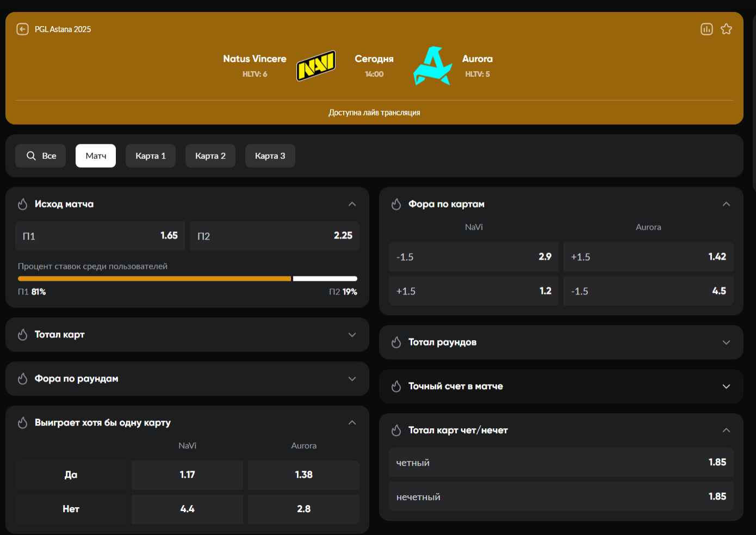Switch to the Матч tab
Image resolution: width=756 pixels, height=535 pixels.
(x=96, y=156)
